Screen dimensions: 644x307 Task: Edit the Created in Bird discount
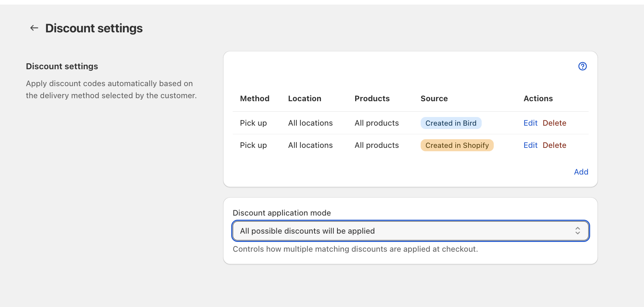coord(530,123)
